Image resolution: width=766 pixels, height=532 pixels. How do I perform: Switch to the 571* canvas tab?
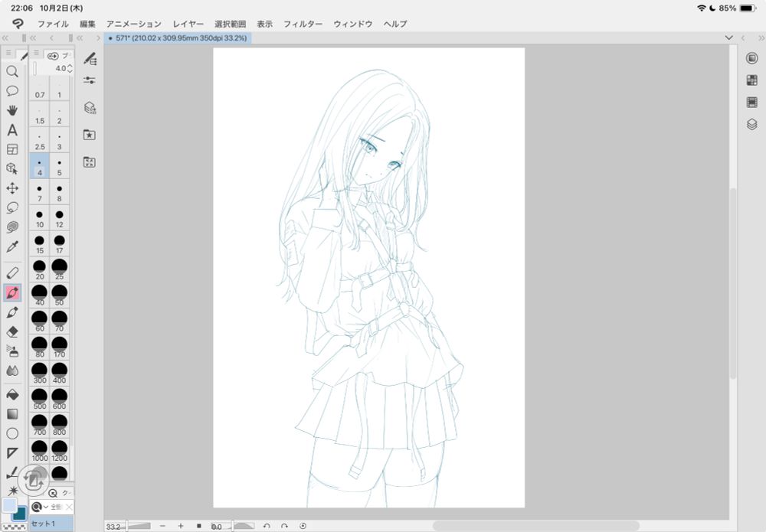(178, 38)
